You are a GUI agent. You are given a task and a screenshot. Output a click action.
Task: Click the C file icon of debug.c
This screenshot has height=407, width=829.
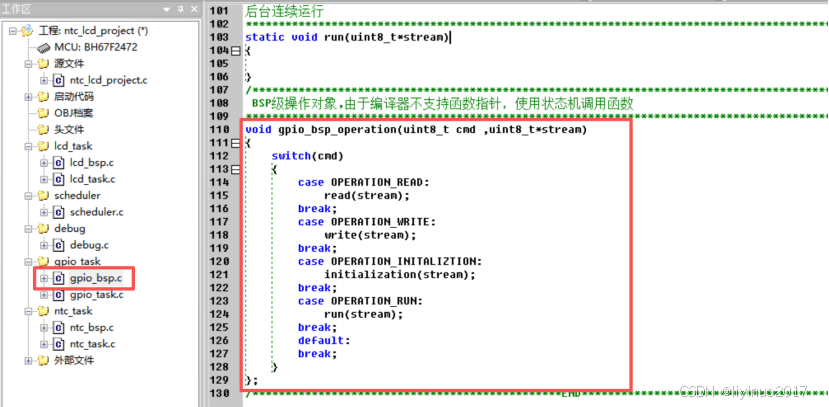tap(59, 245)
